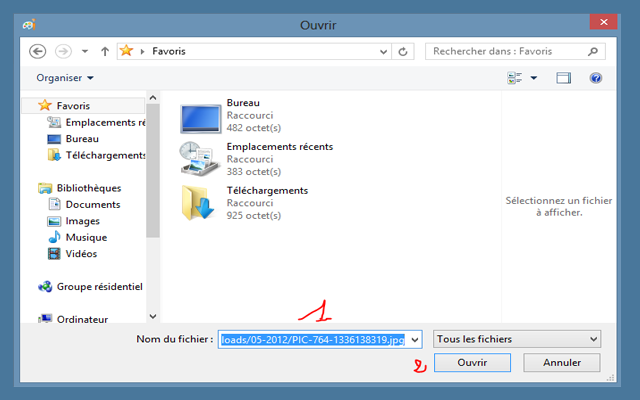This screenshot has width=640, height=400.
Task: Click the Annuler button
Action: pos(561,363)
